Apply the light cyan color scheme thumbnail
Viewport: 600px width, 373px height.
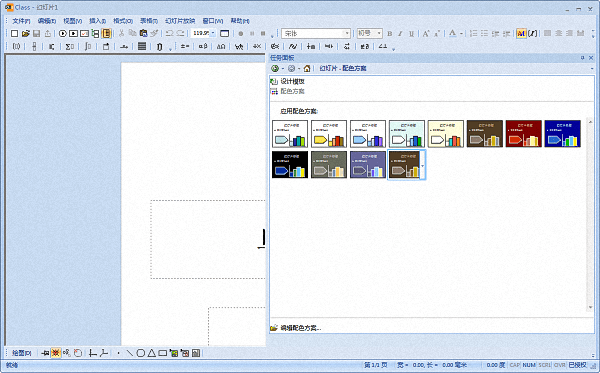pos(407,134)
